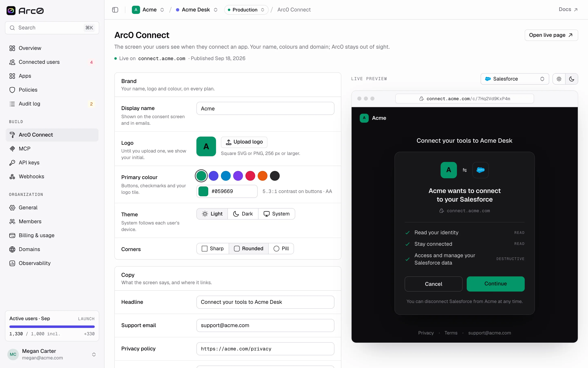Open the Salesforce preview app dropdown

515,79
